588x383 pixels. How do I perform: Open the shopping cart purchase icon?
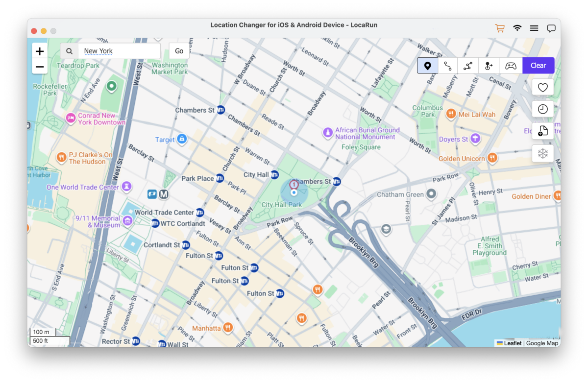(500, 28)
